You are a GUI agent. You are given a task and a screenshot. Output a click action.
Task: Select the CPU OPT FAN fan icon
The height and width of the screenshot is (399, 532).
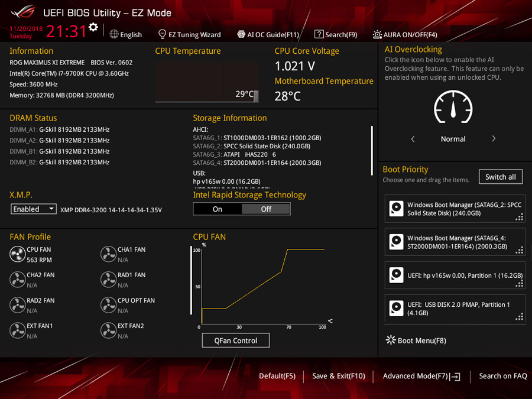click(x=109, y=305)
